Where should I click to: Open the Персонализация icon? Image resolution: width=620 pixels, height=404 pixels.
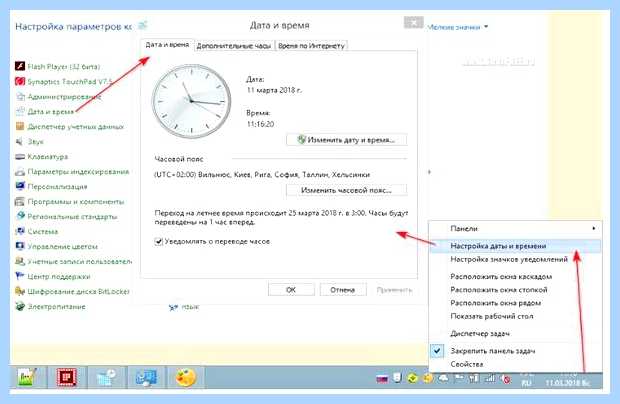[x=20, y=186]
